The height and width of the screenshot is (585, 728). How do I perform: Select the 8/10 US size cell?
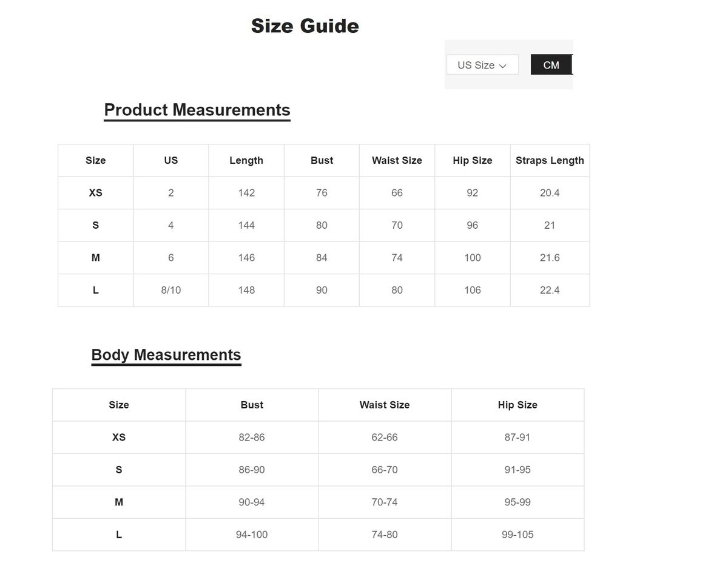(171, 290)
